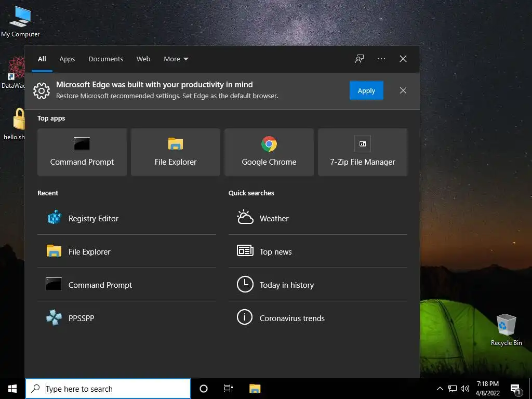Click the 'Type here to search' box

tap(108, 389)
